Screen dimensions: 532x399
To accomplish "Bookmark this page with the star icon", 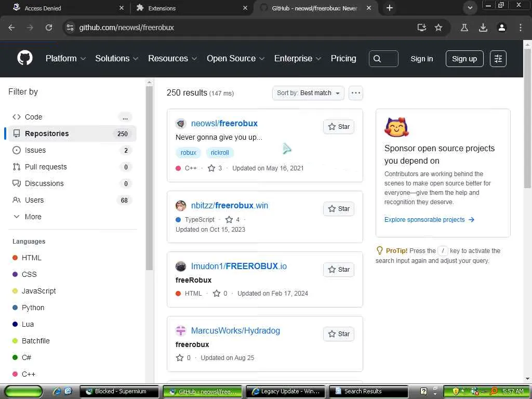I will (x=438, y=28).
